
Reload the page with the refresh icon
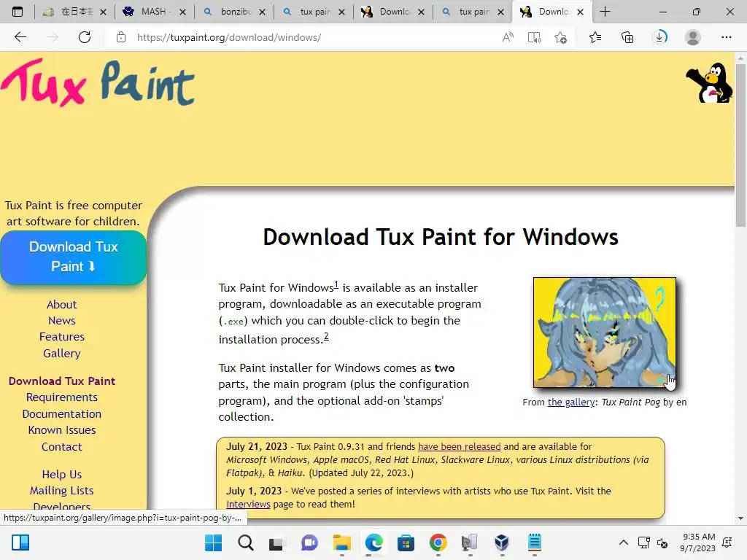coord(85,37)
